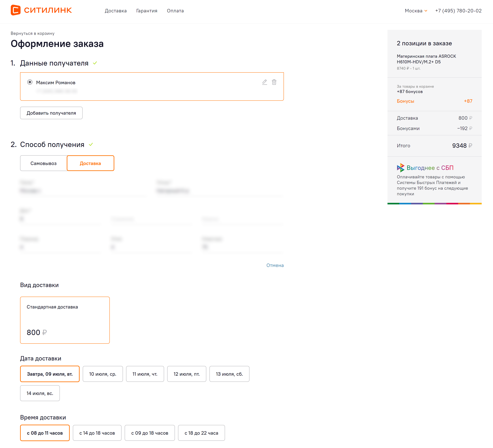Select time slot с 18 до 22 часа
This screenshot has width=493, height=448.
point(201,433)
